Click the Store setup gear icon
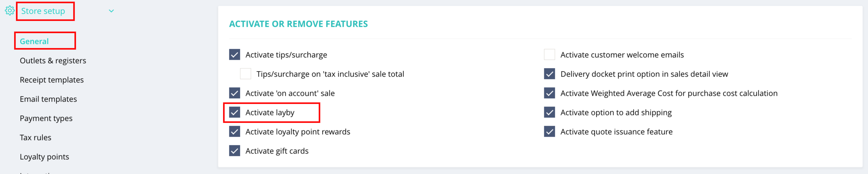Image resolution: width=868 pixels, height=174 pixels. point(10,11)
